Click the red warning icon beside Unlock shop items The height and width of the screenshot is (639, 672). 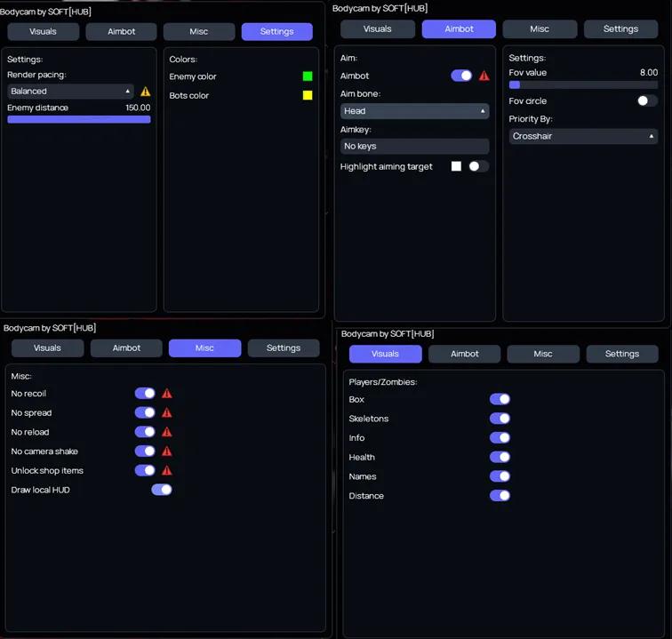coord(167,470)
